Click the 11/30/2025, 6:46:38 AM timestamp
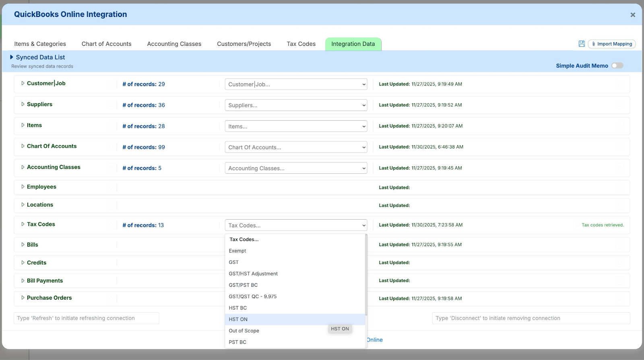The height and width of the screenshot is (360, 644). tap(438, 147)
